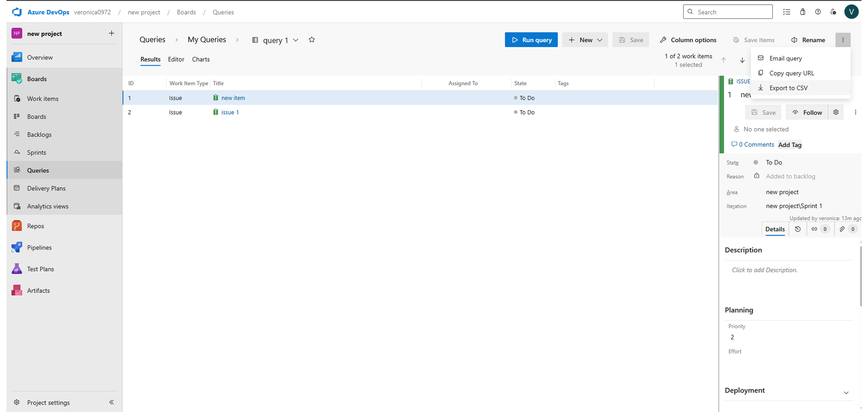The width and height of the screenshot is (868, 412).
Task: Open the Details tab in work item
Action: 775,229
